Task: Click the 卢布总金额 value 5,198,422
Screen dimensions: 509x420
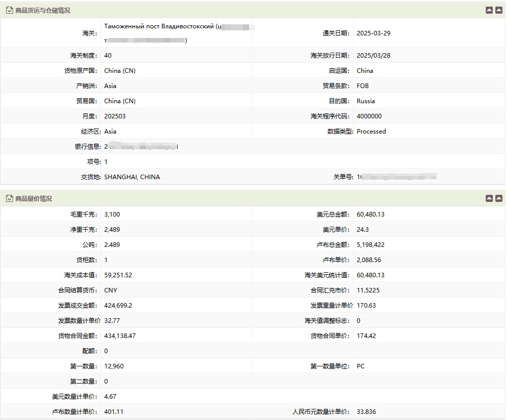Action: [373, 245]
